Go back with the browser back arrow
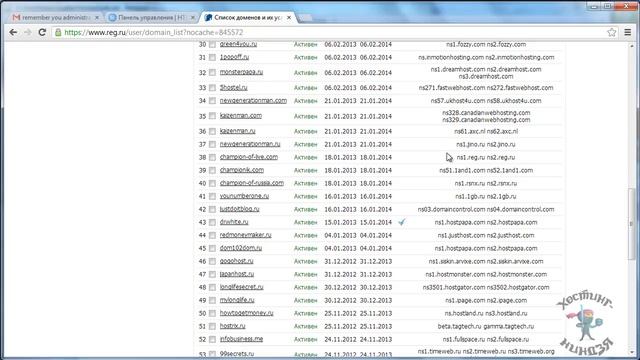 pos(13,32)
